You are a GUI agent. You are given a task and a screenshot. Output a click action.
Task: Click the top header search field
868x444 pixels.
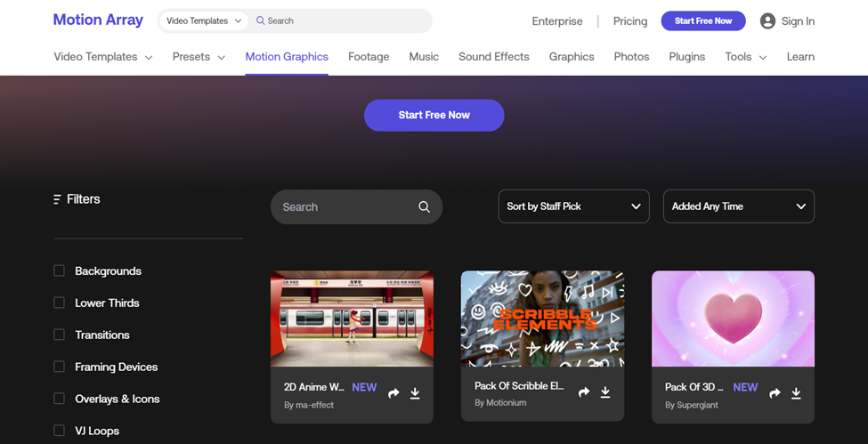click(340, 21)
